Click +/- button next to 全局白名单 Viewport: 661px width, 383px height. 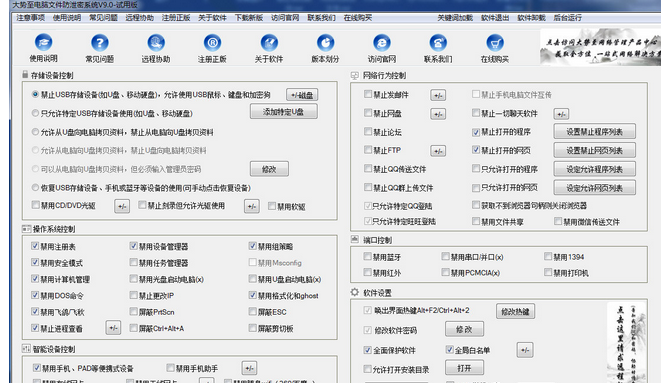pyautogui.click(x=525, y=350)
